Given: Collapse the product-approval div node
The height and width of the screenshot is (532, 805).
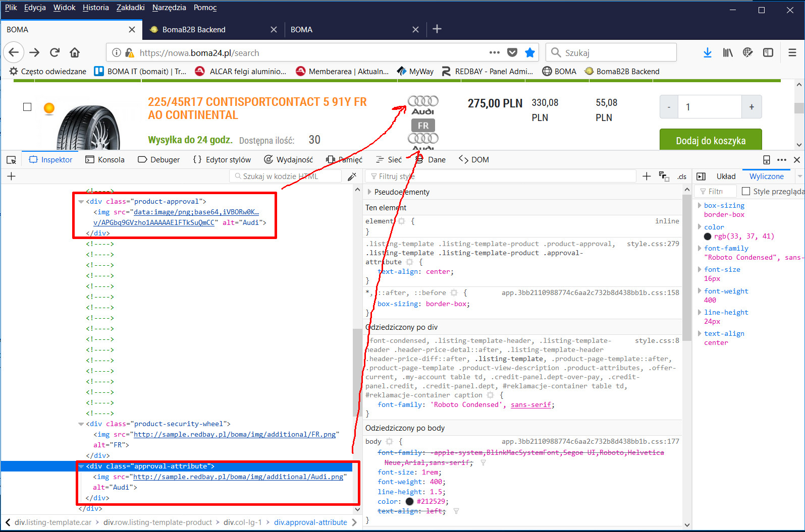Looking at the screenshot, I should [81, 202].
